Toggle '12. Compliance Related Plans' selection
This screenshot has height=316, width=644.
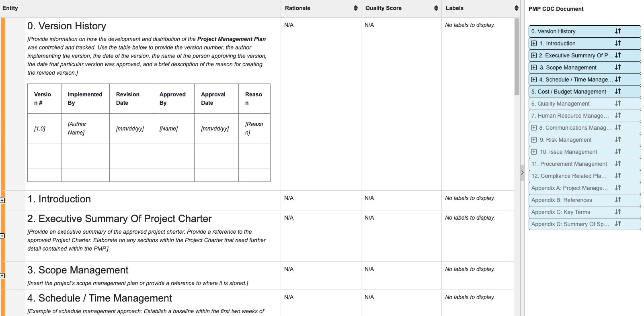click(571, 176)
